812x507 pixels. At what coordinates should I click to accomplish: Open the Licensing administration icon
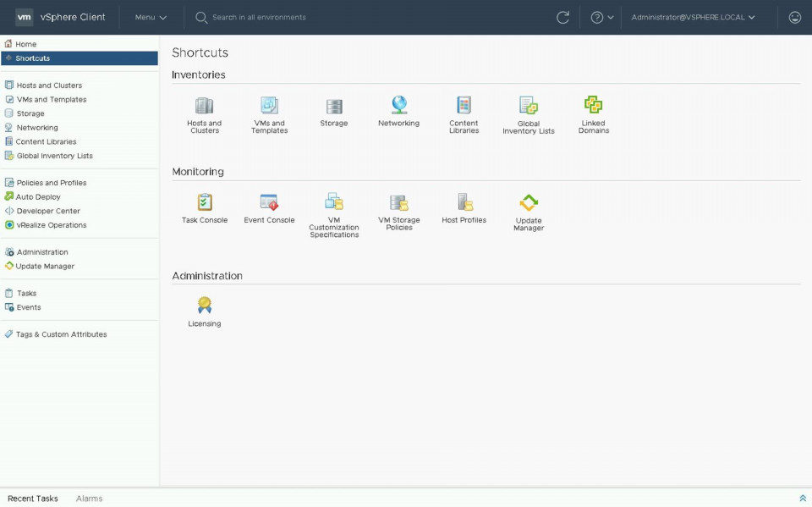click(205, 306)
